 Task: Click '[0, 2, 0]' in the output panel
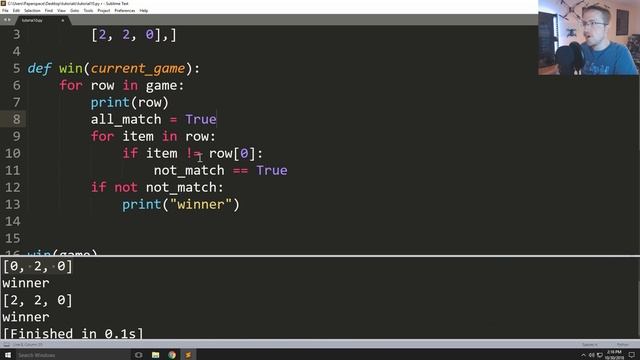coord(38,267)
